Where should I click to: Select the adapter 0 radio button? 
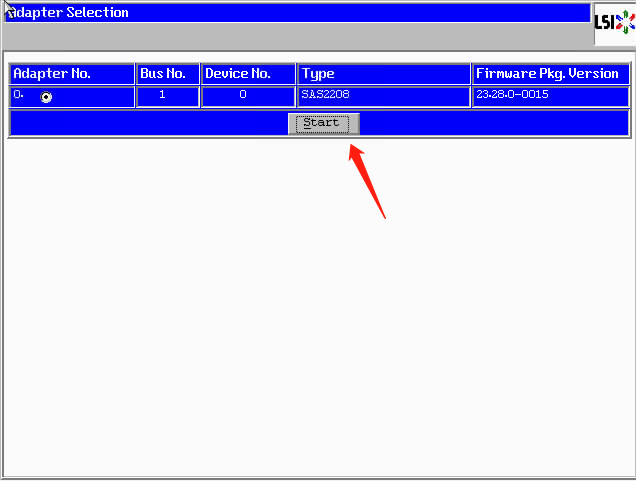pos(46,97)
